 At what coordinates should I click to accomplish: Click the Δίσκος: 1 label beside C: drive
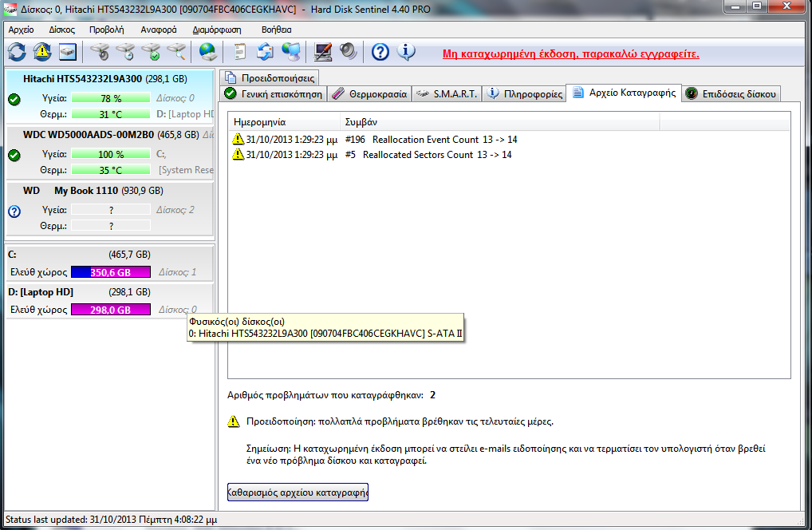177,272
